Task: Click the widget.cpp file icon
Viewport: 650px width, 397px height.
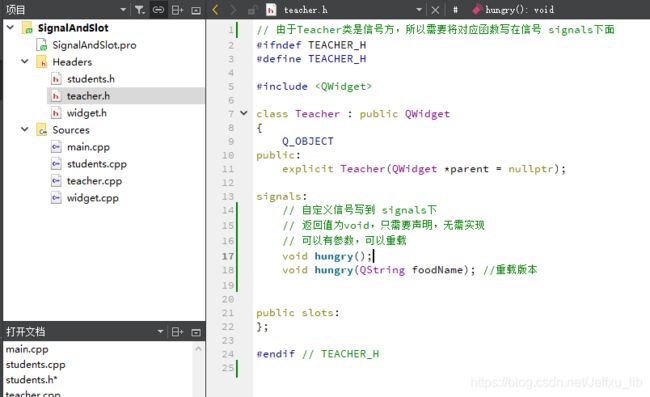Action: click(x=56, y=198)
